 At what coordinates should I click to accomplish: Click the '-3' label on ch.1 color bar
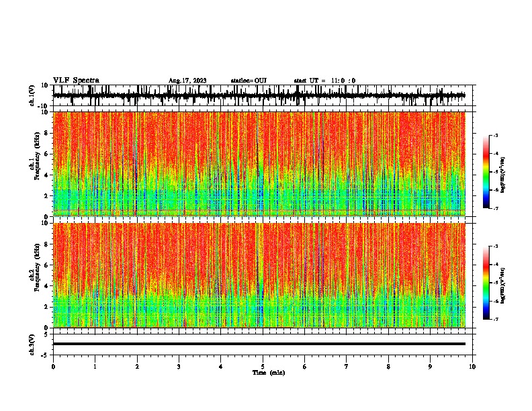click(496, 135)
